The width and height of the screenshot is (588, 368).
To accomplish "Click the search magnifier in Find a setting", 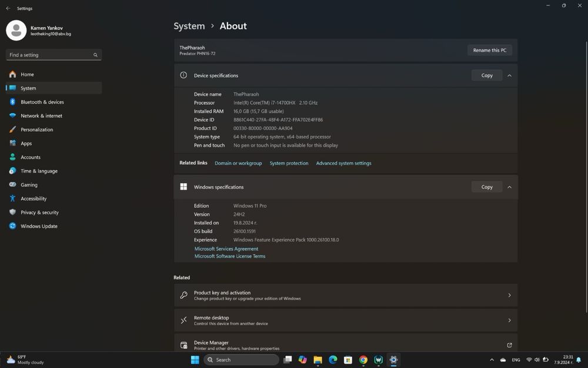I will click(95, 55).
